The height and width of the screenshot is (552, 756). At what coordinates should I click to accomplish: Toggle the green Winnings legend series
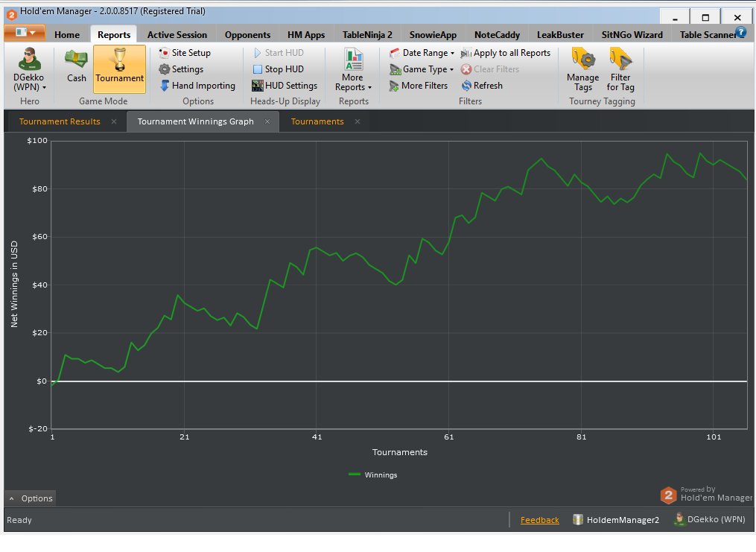click(372, 475)
